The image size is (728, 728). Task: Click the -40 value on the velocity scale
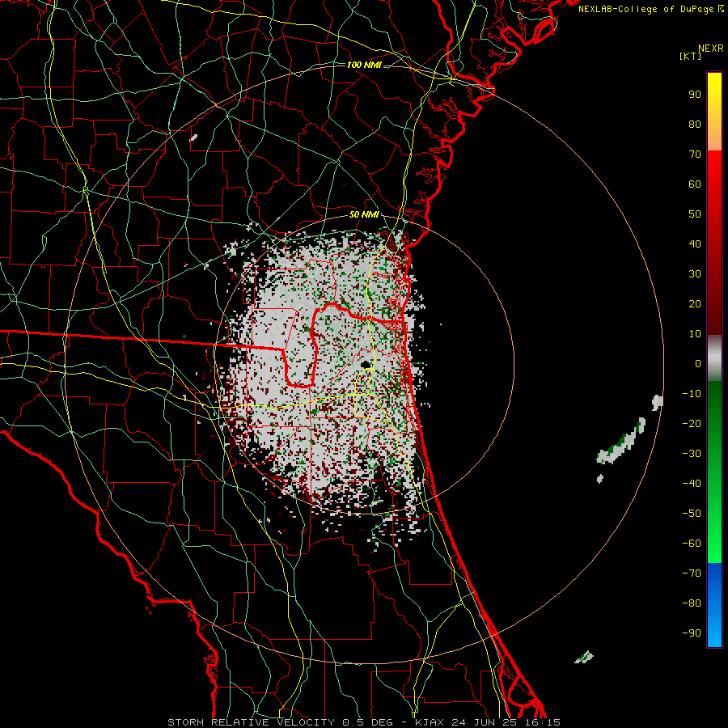point(692,484)
